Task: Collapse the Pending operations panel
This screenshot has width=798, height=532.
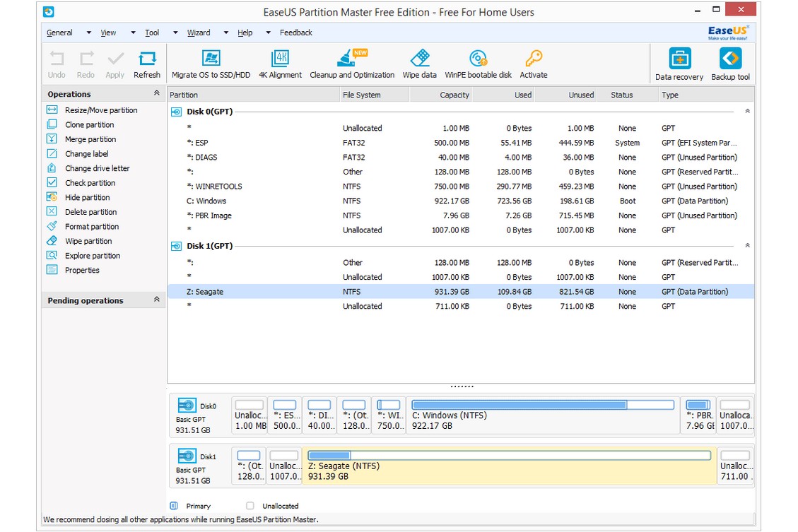Action: point(157,300)
